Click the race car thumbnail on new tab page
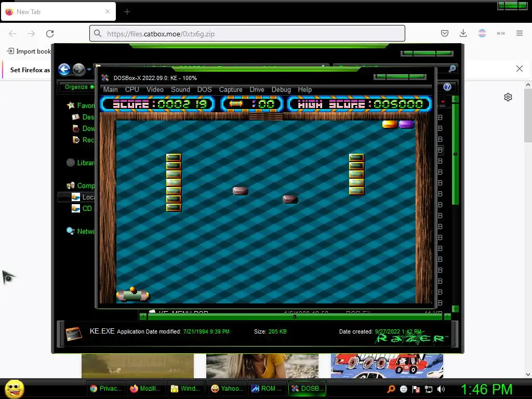This screenshot has width=532, height=399. coord(387,366)
